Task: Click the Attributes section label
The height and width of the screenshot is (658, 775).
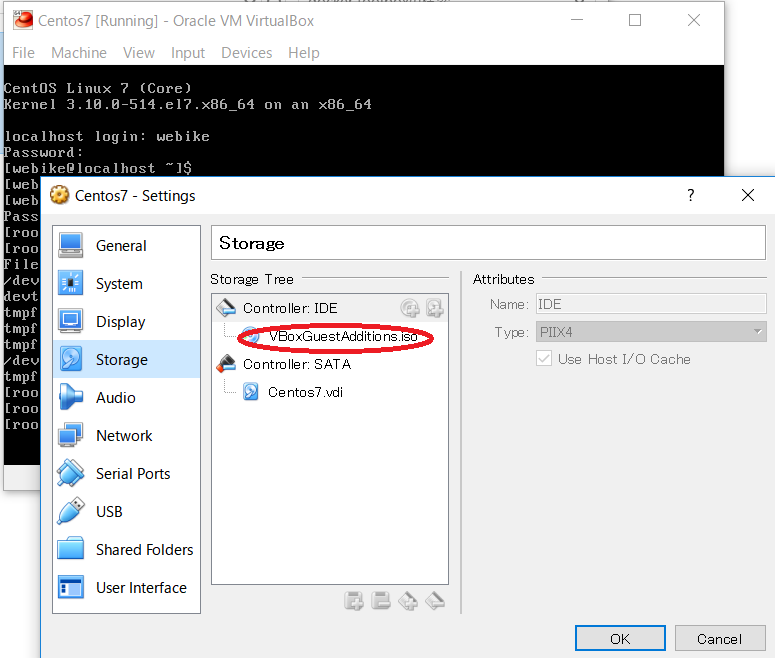Action: click(504, 279)
